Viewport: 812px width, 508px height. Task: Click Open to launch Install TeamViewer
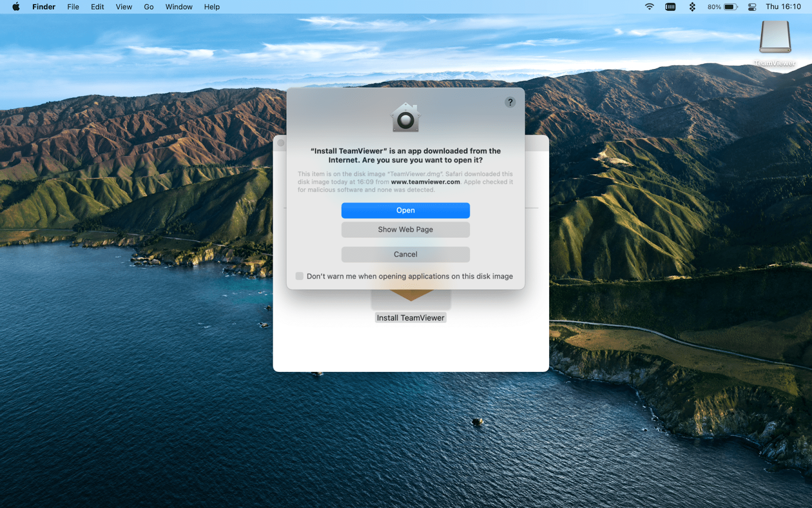click(405, 210)
